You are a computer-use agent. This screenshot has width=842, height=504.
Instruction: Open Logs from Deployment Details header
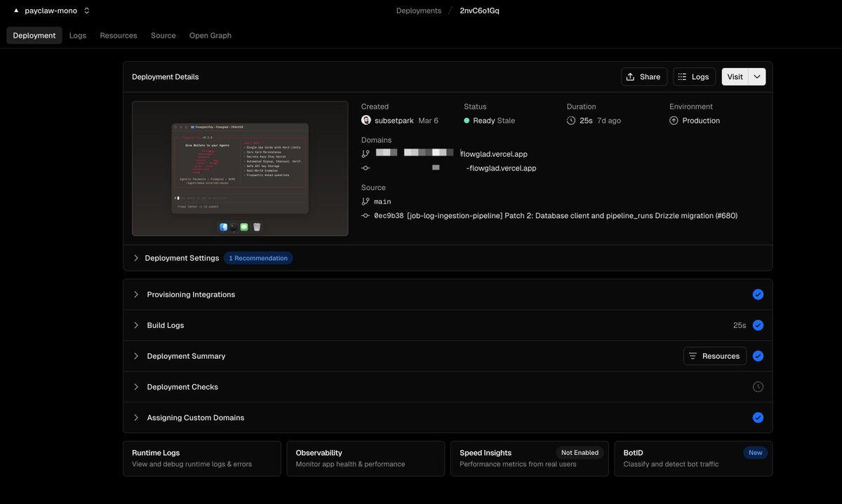point(694,76)
